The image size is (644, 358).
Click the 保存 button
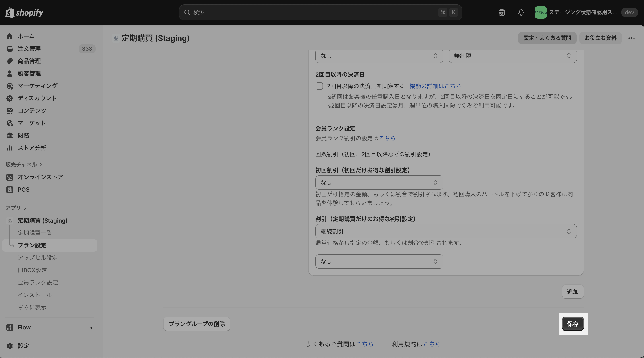pyautogui.click(x=572, y=324)
